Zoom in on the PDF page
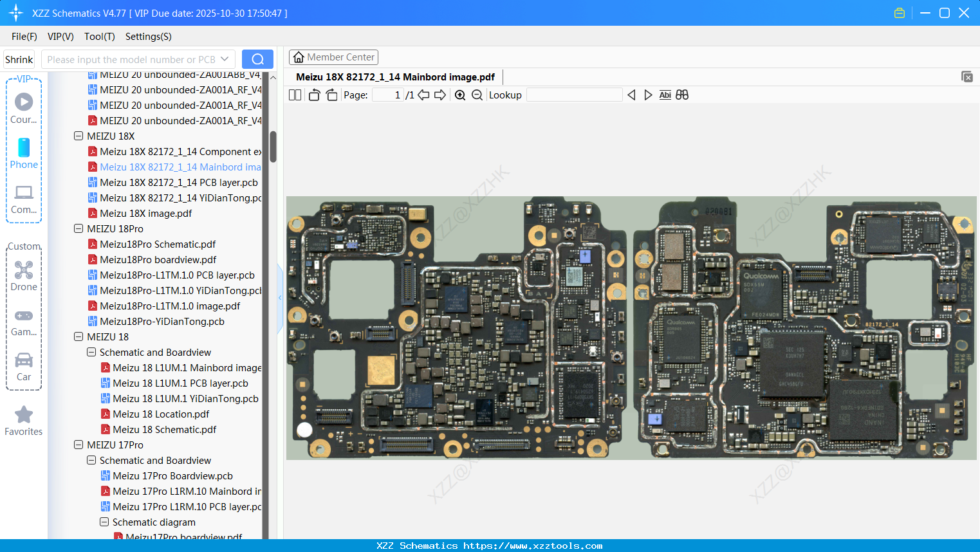The height and width of the screenshot is (552, 980). click(x=461, y=95)
